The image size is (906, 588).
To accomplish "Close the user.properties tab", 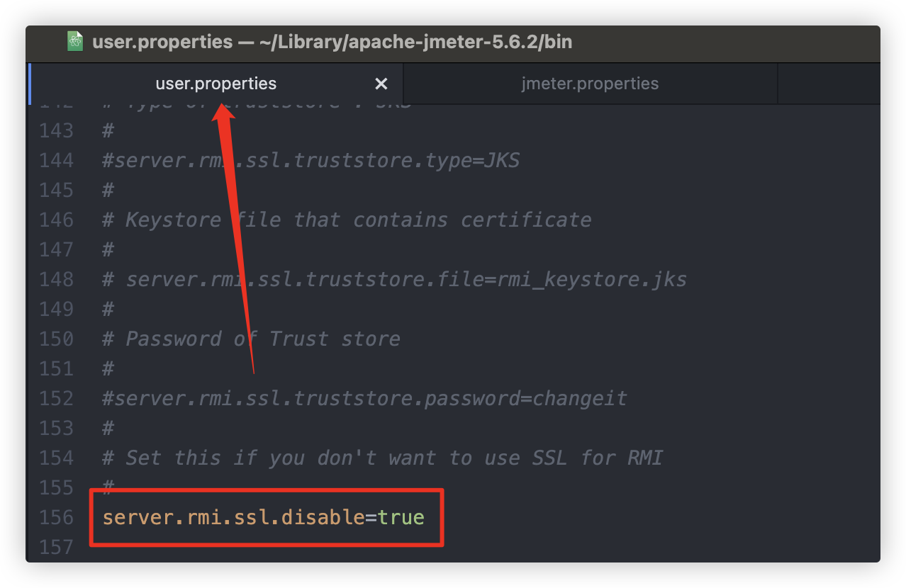I will coord(381,83).
